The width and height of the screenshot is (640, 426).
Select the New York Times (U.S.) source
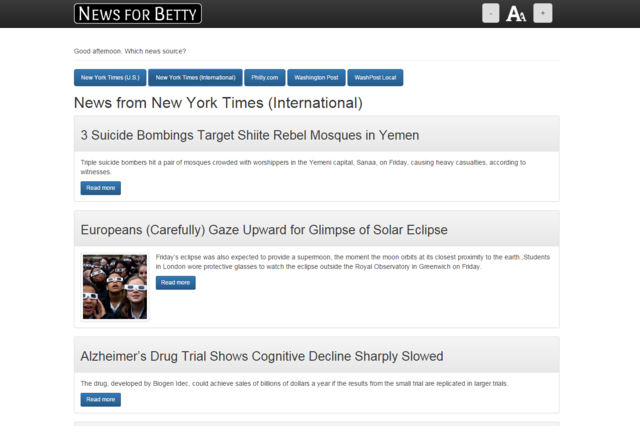(x=110, y=78)
